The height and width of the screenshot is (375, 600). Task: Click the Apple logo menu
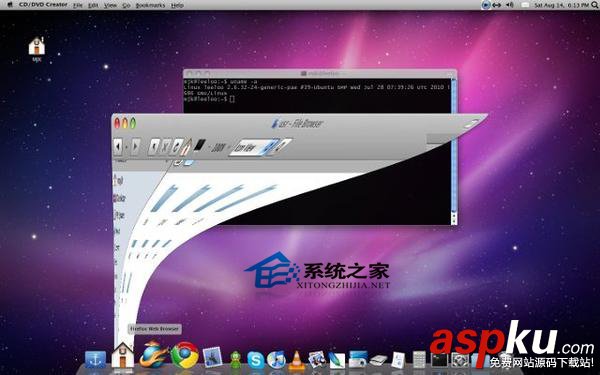(10, 5)
